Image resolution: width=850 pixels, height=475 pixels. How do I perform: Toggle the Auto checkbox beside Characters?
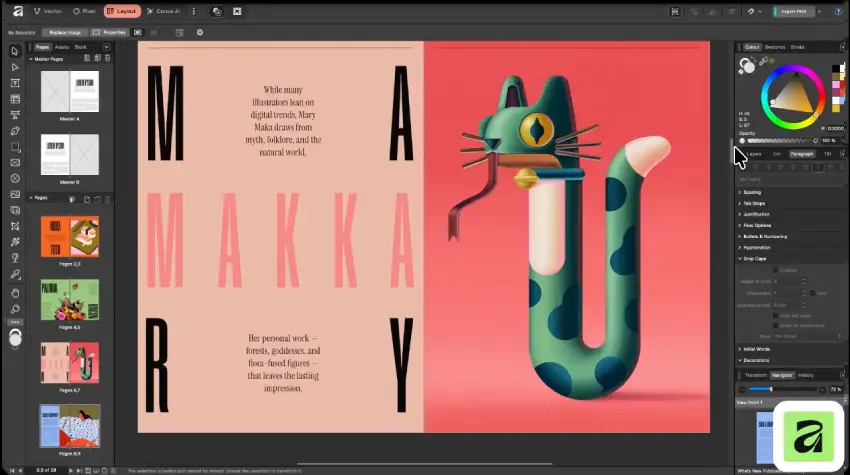click(813, 293)
